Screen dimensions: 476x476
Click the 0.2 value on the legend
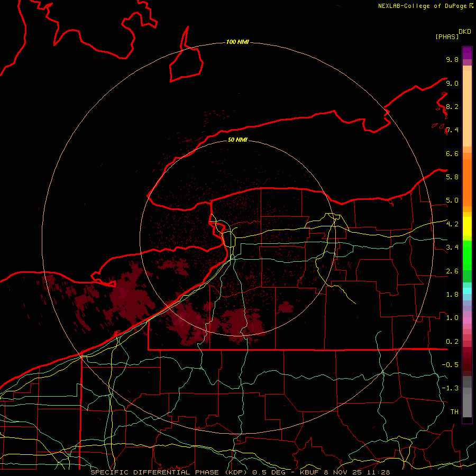point(452,341)
